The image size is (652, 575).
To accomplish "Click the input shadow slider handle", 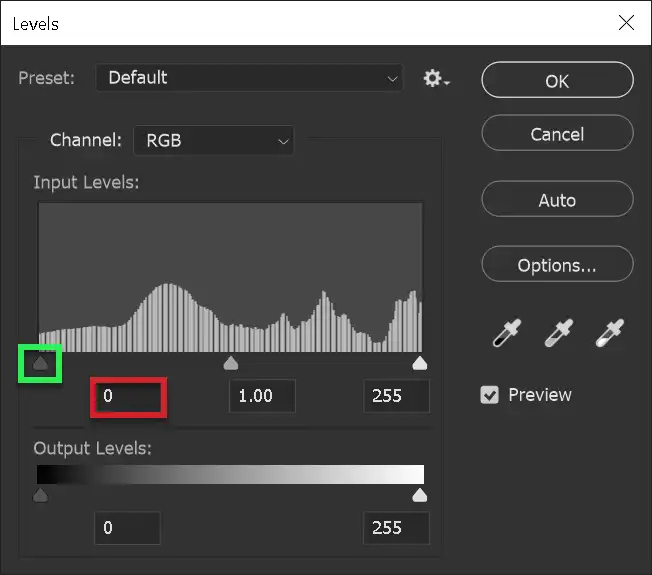I will point(40,363).
